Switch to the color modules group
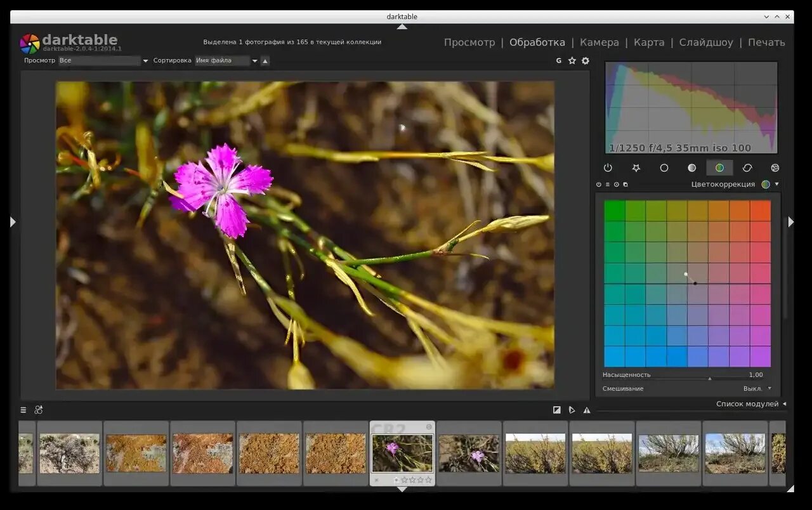This screenshot has height=510, width=812. (x=719, y=167)
